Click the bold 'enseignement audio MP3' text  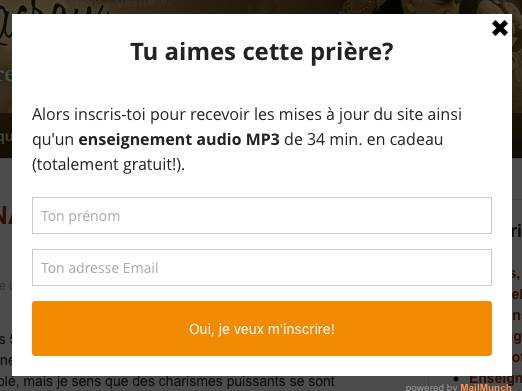pos(179,139)
